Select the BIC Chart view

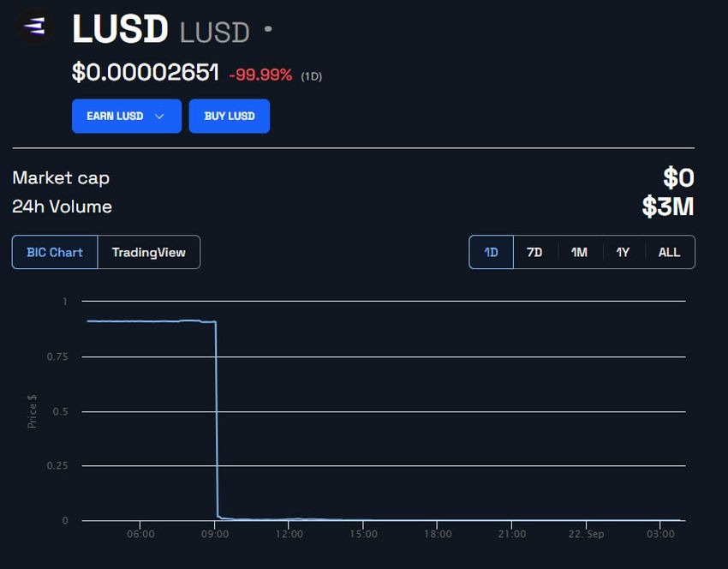(x=54, y=252)
